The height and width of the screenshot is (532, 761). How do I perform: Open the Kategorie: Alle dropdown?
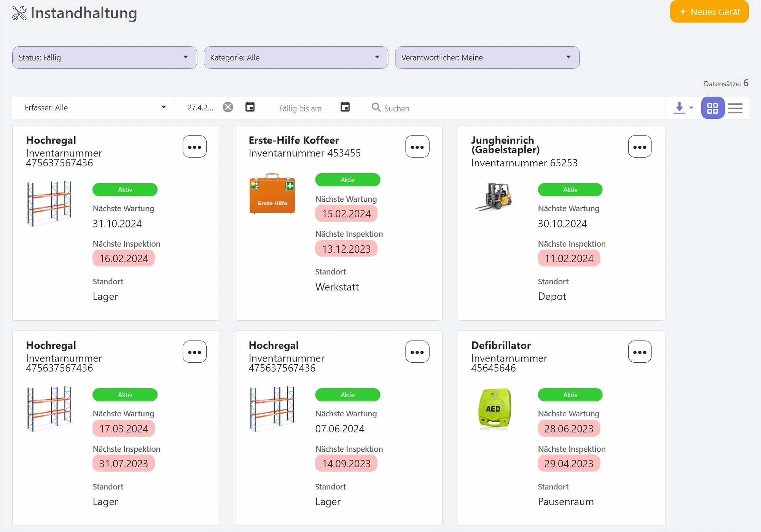pyautogui.click(x=296, y=57)
